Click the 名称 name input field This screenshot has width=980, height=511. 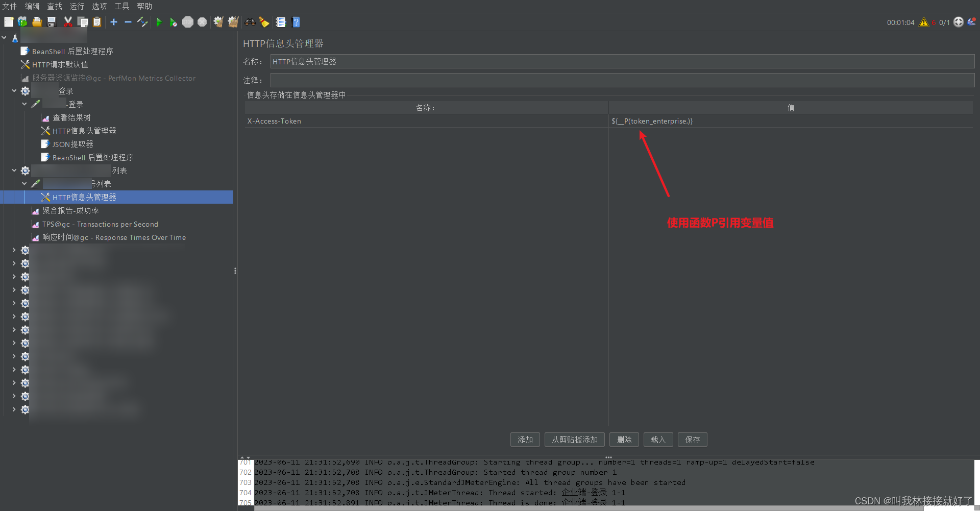(x=622, y=61)
